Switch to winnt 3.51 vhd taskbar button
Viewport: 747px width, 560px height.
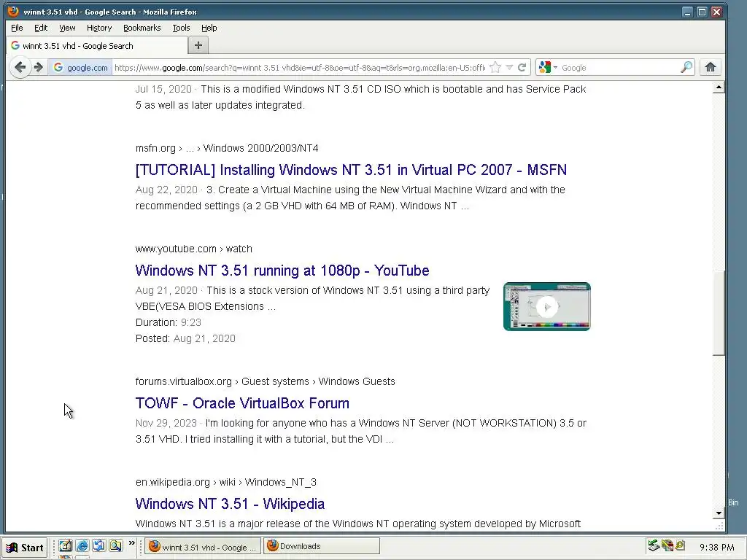tap(203, 547)
